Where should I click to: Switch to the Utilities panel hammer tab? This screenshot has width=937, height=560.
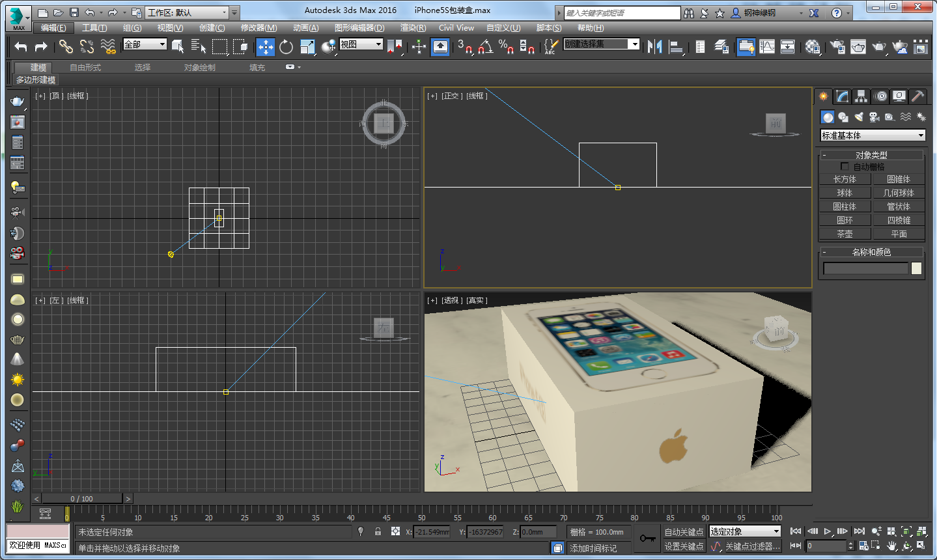tap(917, 96)
